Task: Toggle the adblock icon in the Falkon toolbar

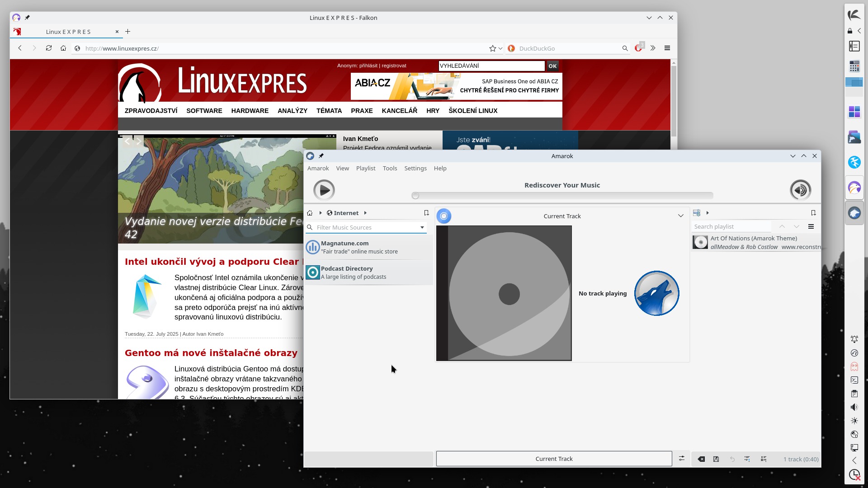Action: point(639,48)
